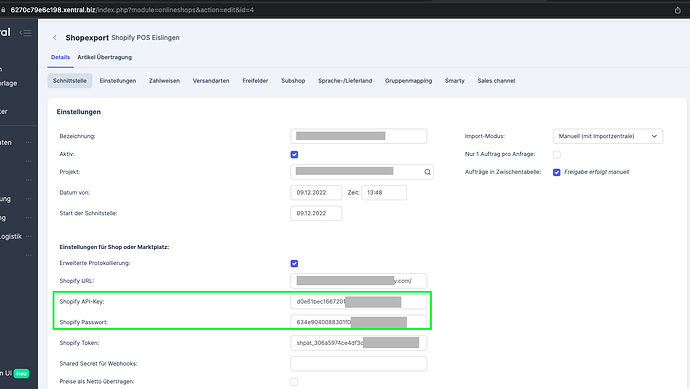Click the browser URL address bar
Viewport: 690px width, 389px height.
pyautogui.click(x=132, y=10)
